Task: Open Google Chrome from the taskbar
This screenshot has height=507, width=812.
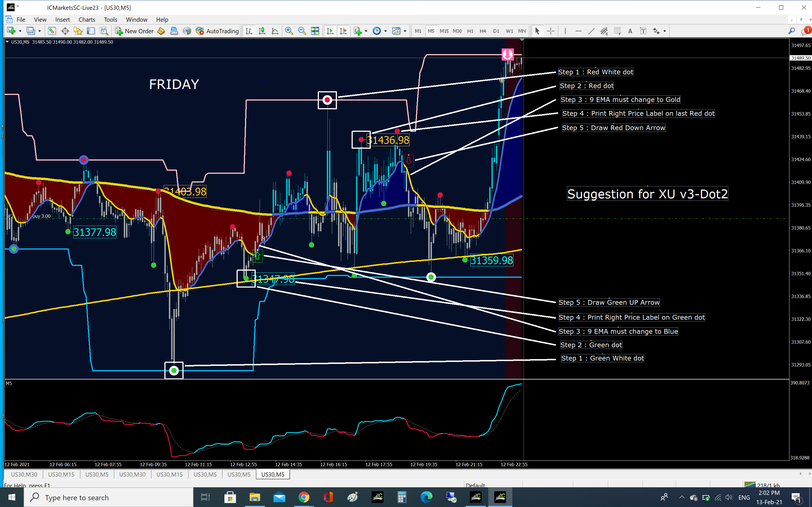Action: pyautogui.click(x=303, y=497)
